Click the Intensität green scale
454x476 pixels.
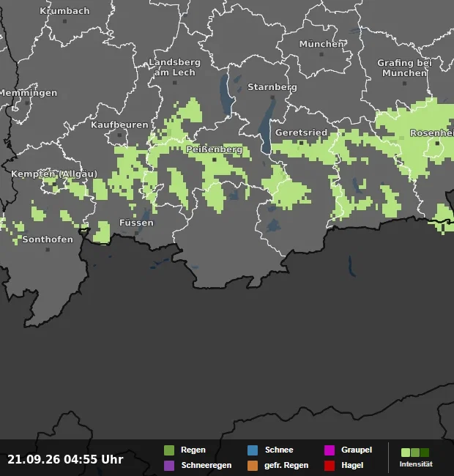pyautogui.click(x=415, y=453)
